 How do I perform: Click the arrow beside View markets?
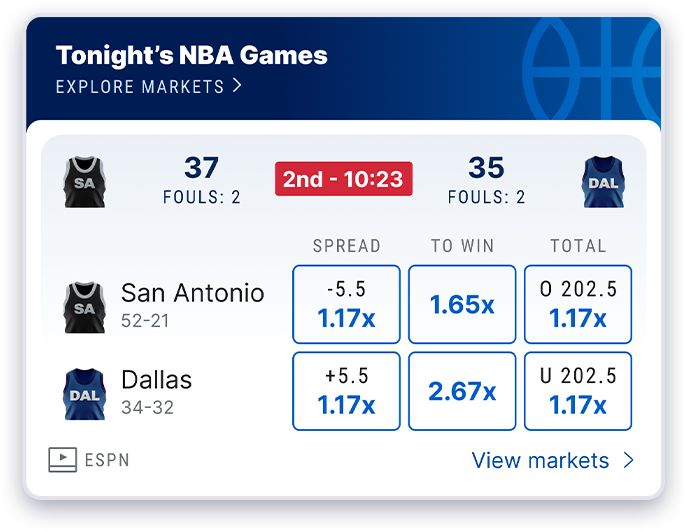(629, 460)
